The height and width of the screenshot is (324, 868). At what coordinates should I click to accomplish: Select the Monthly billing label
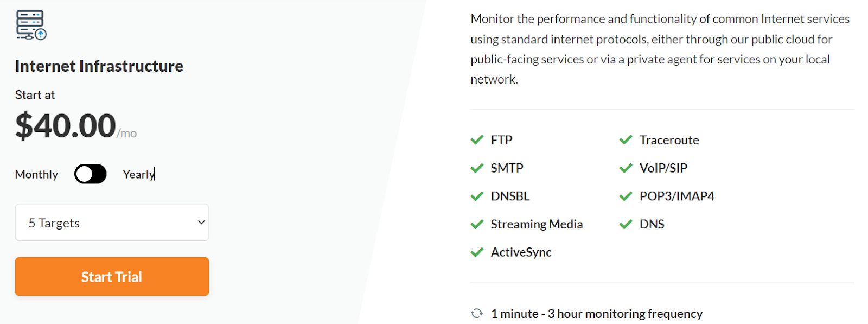click(36, 175)
